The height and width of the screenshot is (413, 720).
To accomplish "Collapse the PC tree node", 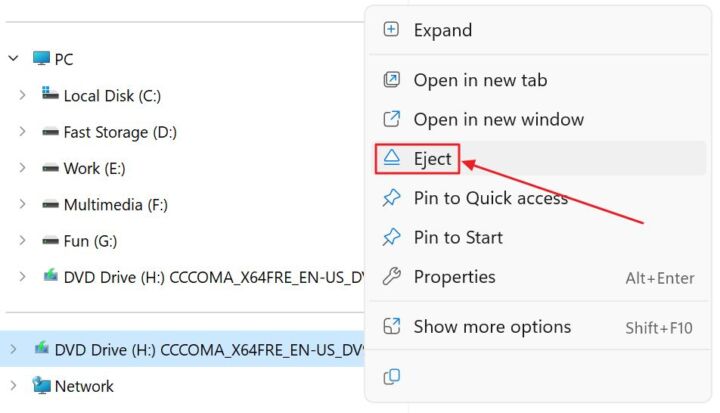I will [13, 59].
